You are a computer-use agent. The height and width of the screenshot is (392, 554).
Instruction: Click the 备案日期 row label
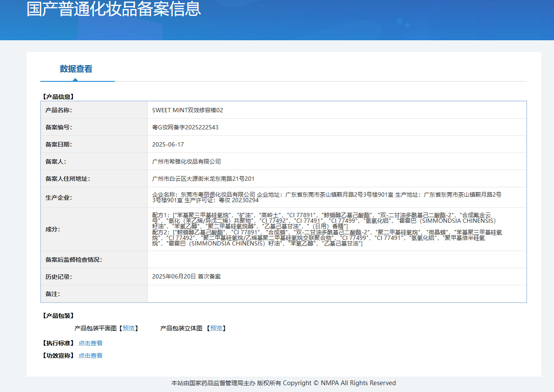click(x=59, y=144)
